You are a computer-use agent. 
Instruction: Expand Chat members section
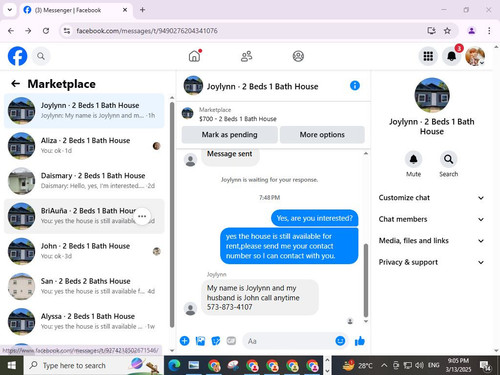[431, 219]
